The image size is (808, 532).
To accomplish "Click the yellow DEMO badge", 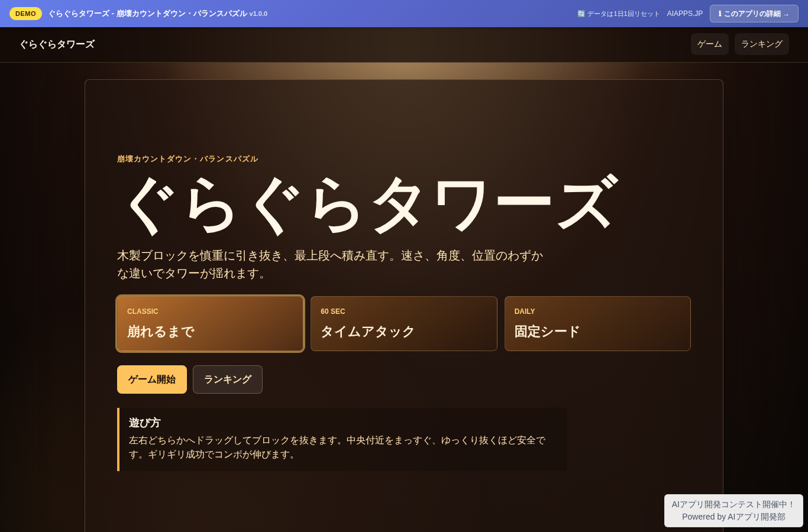I will [25, 14].
